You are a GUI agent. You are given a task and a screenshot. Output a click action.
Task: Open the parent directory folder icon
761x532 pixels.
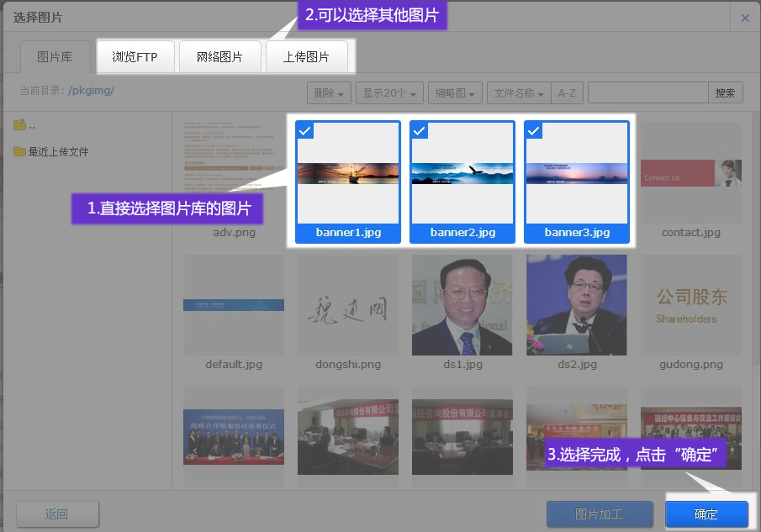click(20, 125)
